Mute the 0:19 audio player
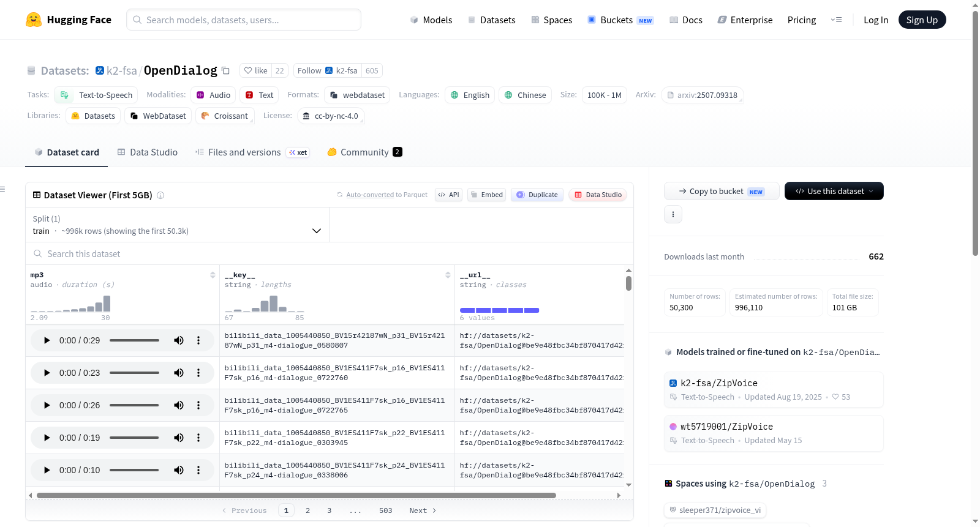980x527 pixels. coord(179,438)
